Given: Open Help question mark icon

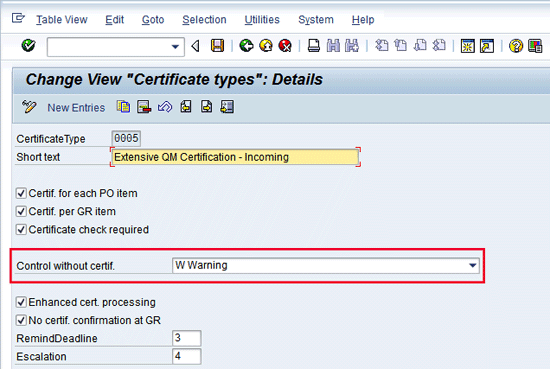Looking at the screenshot, I should point(516,46).
